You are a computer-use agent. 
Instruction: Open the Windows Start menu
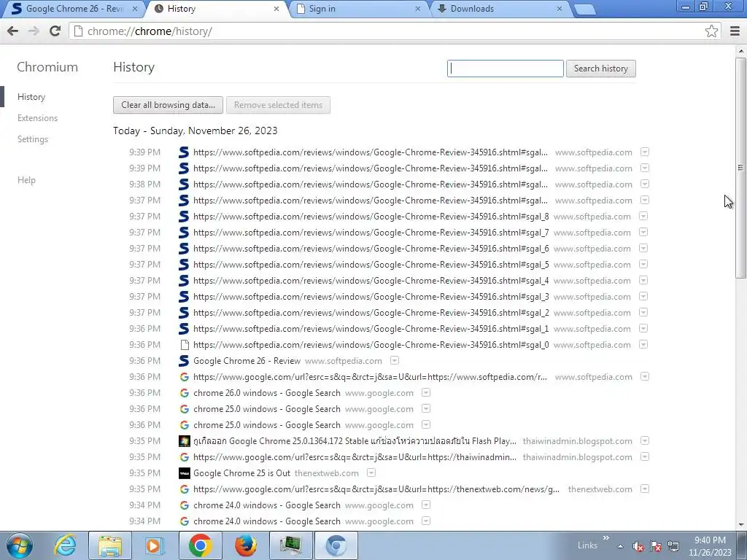coord(19,545)
